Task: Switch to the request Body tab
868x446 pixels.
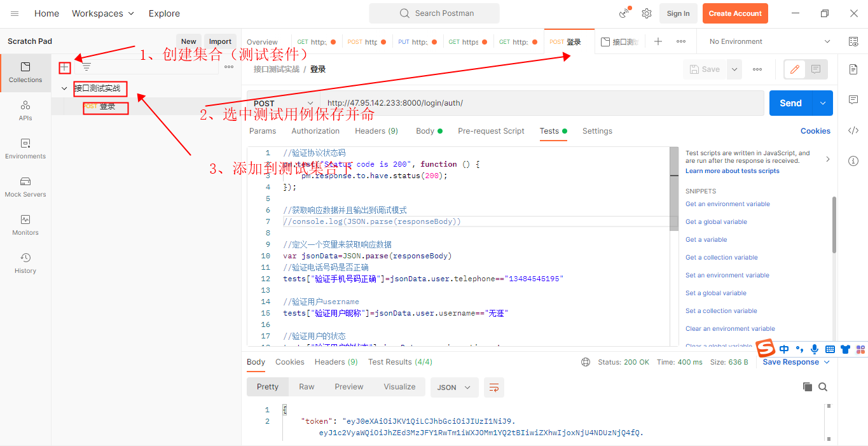Action: click(429, 131)
